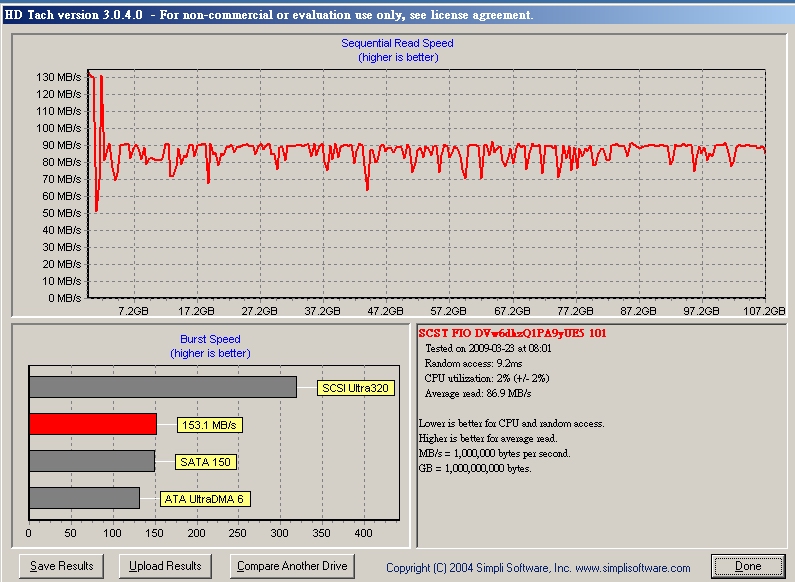Click the ATA UltraDMA 6 label
795x582 pixels.
click(x=204, y=499)
